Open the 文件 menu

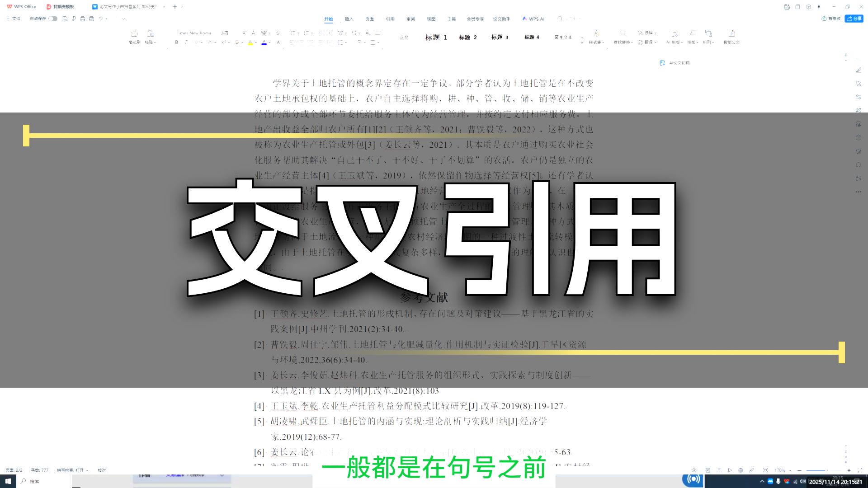[16, 19]
